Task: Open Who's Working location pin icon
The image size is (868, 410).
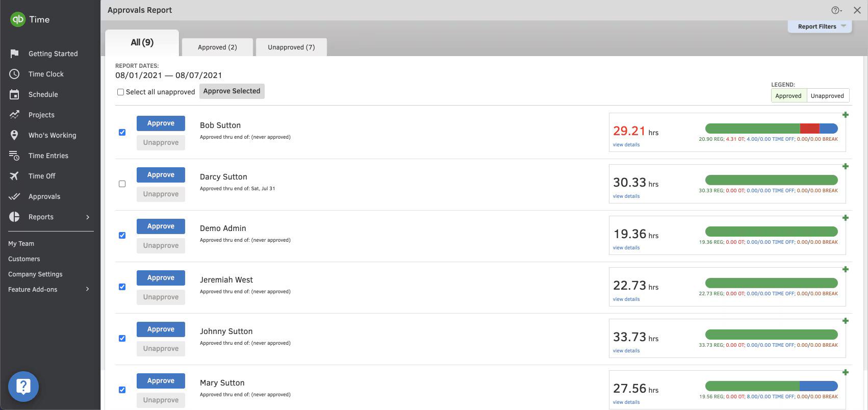Action: 14,135
